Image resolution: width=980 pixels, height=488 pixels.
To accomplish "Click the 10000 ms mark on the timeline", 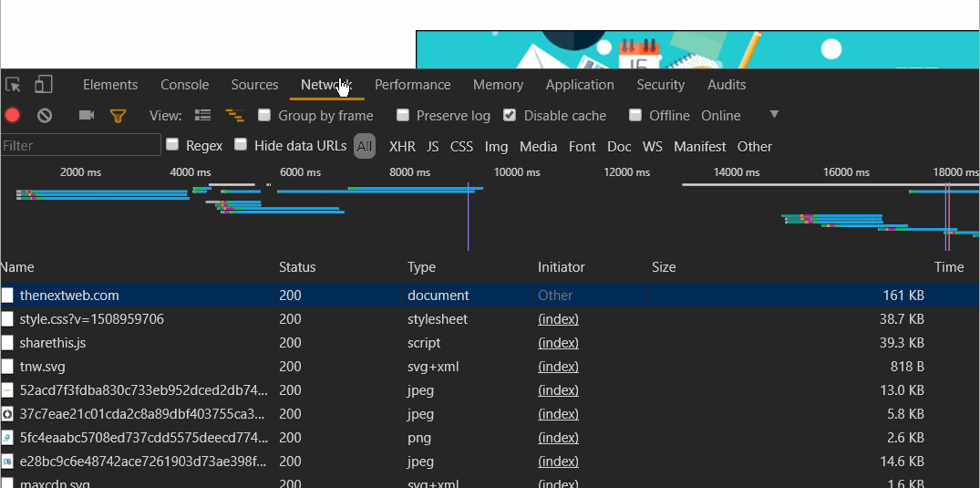I will [x=516, y=172].
